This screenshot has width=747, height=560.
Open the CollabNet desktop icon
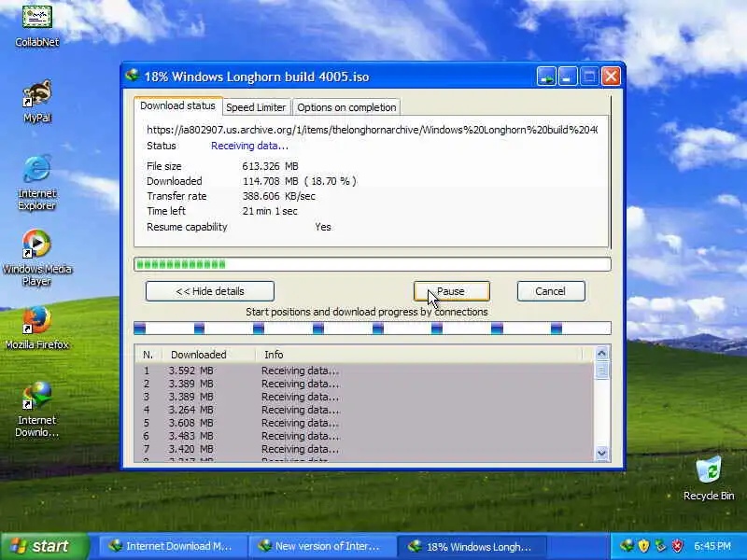click(36, 26)
